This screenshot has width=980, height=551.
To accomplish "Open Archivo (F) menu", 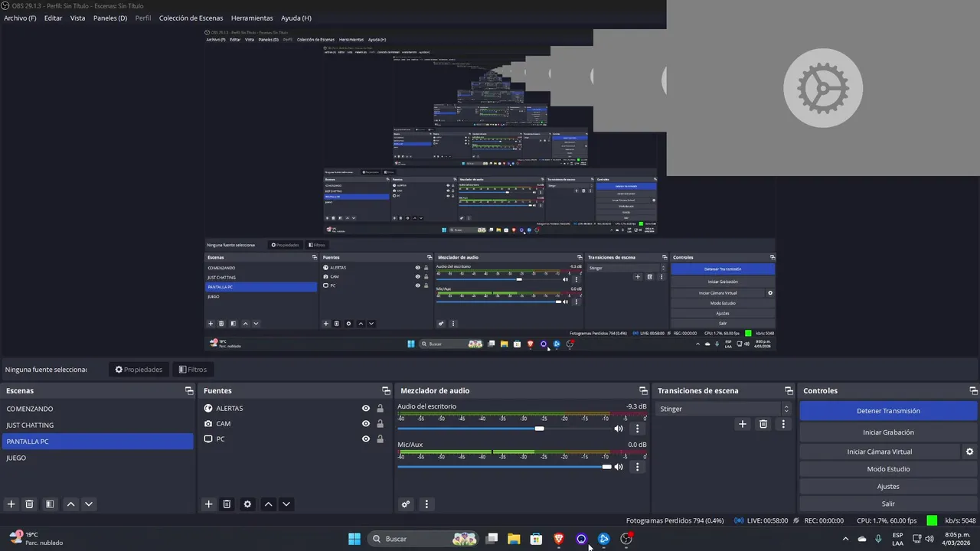I will 20,18.
